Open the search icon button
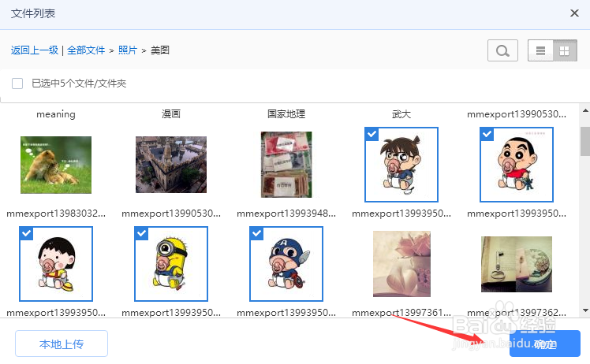 tap(502, 50)
